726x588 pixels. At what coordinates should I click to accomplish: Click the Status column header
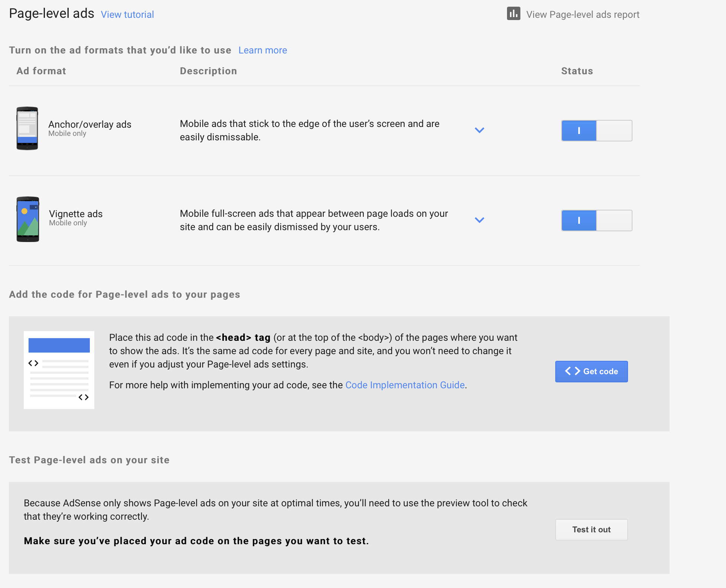pyautogui.click(x=577, y=71)
